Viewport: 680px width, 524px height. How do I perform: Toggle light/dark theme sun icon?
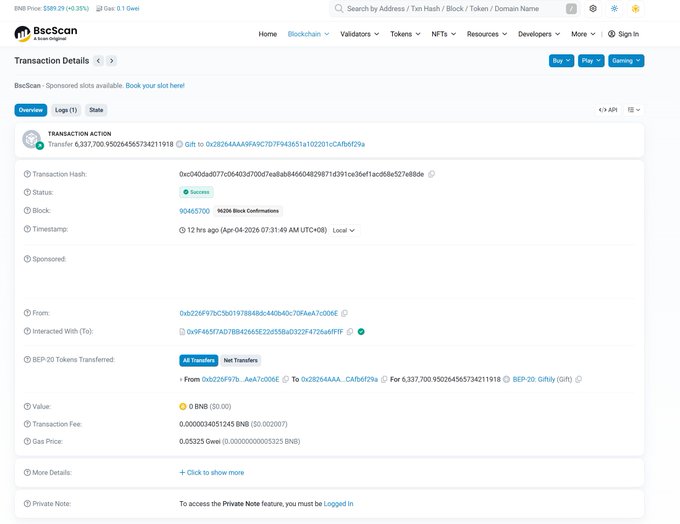pos(614,8)
